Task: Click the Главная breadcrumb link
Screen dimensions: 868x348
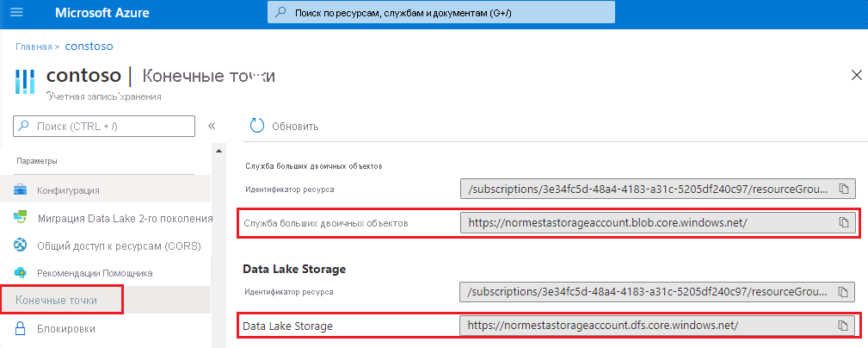Action: coord(33,46)
